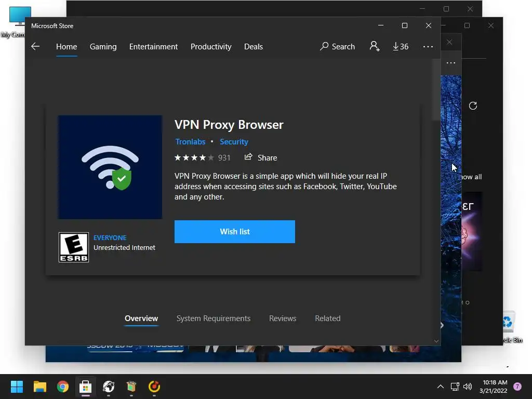Click the orange circular app taskbar icon
Viewport: 532px width, 399px height.
[x=154, y=387]
